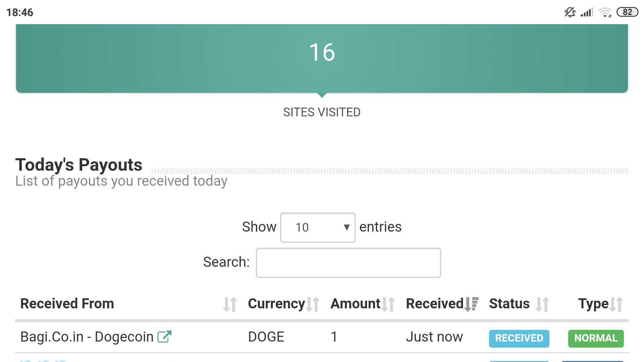The image size is (644, 362).
Task: Toggle Received column descending sort icon
Action: (x=471, y=304)
